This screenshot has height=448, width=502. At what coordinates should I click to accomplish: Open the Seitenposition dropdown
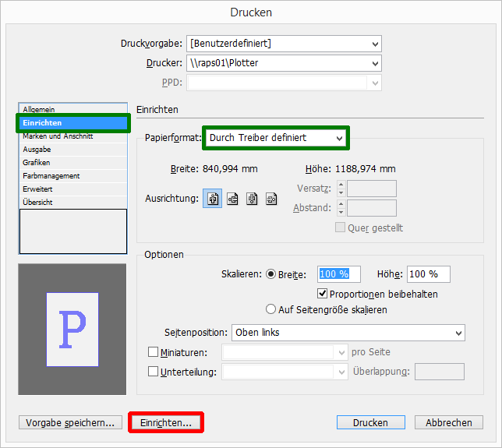coord(348,333)
